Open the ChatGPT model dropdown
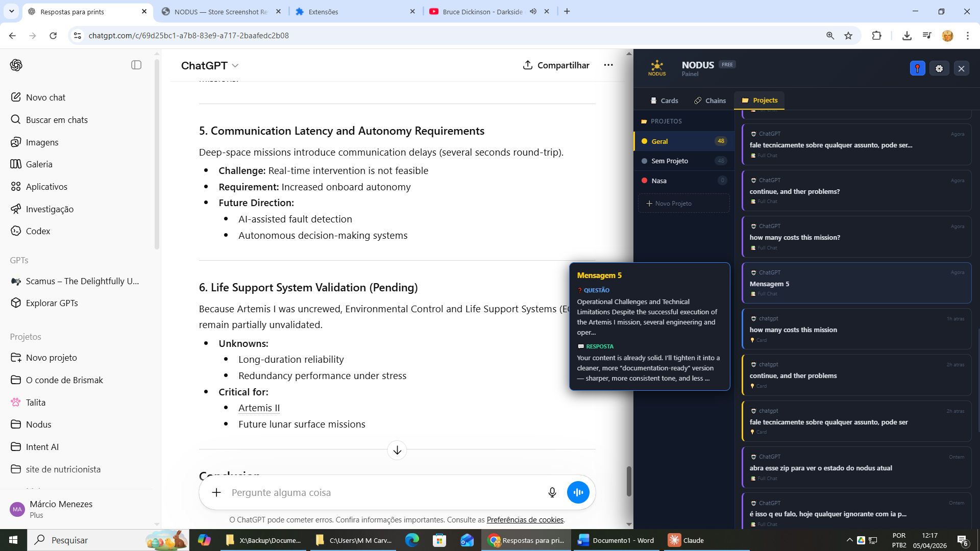This screenshot has width=980, height=551. (210, 65)
